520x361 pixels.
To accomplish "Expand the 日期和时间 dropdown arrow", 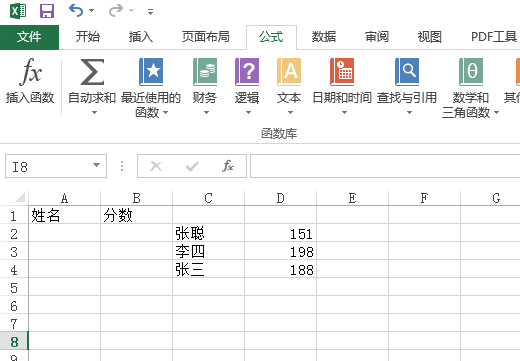I will [x=344, y=113].
